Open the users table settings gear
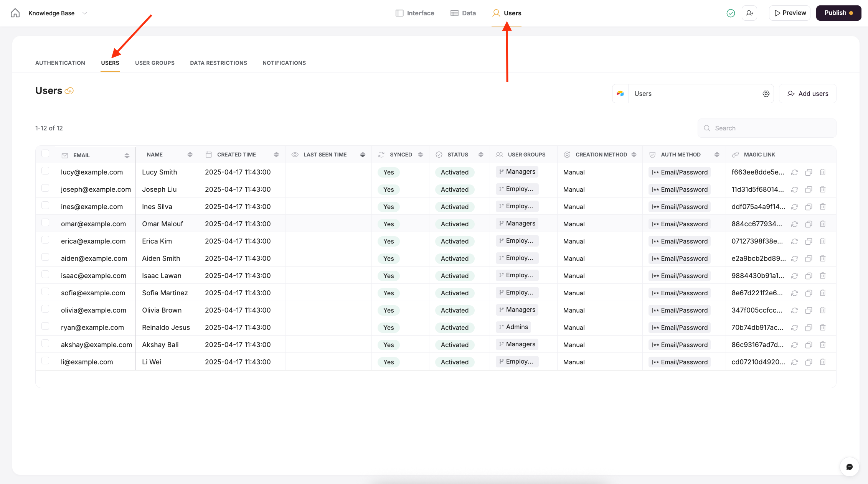The image size is (868, 484). tap(766, 94)
